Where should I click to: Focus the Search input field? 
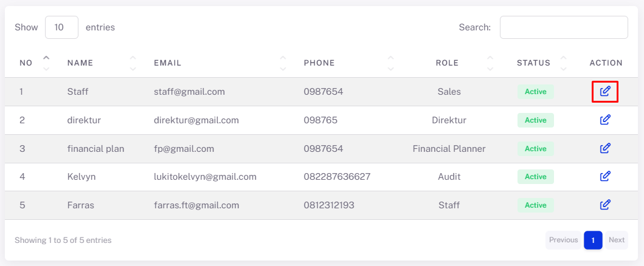[x=564, y=27]
